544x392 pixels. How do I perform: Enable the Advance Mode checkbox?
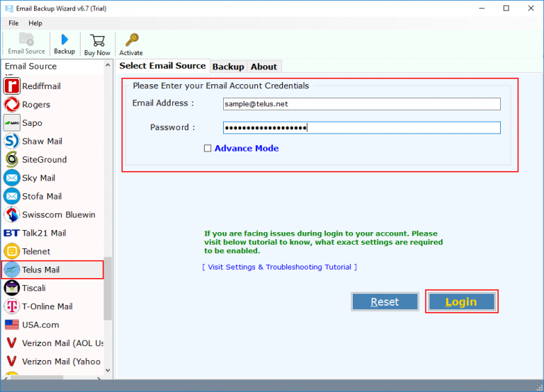[208, 149]
